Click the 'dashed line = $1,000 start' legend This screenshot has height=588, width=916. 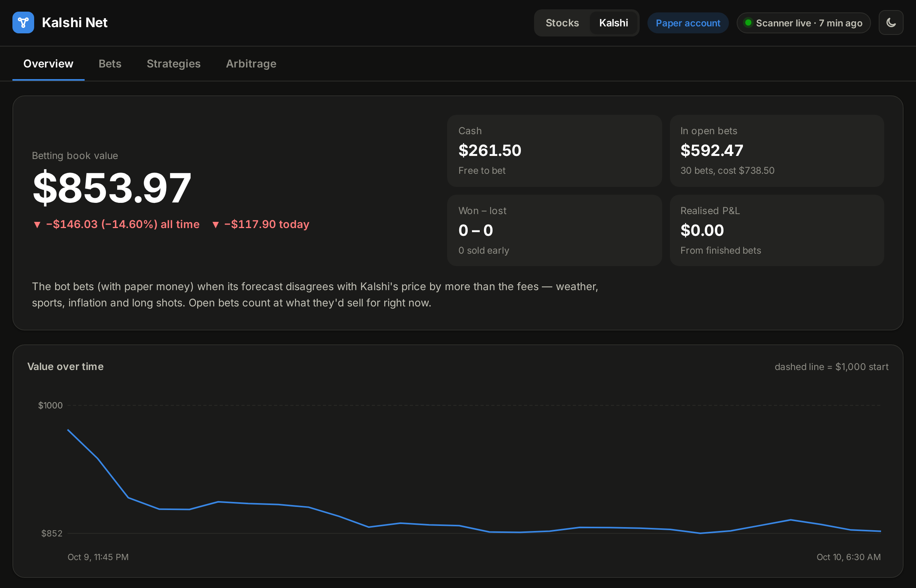[x=831, y=367]
